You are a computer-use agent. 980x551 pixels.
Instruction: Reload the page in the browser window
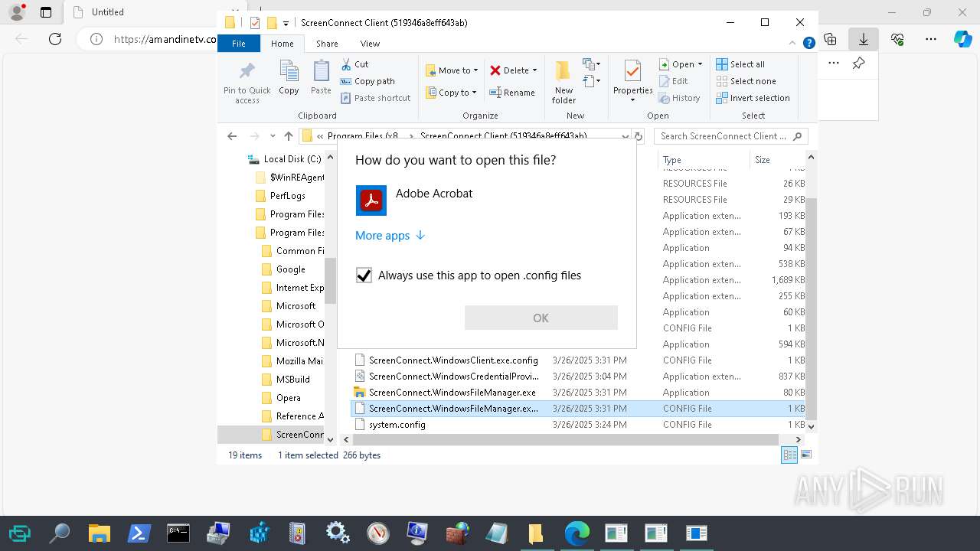point(55,39)
